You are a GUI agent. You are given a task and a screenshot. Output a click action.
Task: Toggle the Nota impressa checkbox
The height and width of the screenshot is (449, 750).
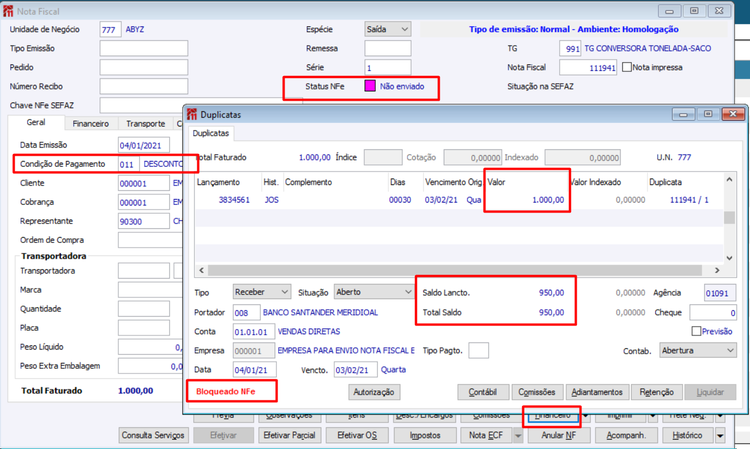[x=627, y=68]
